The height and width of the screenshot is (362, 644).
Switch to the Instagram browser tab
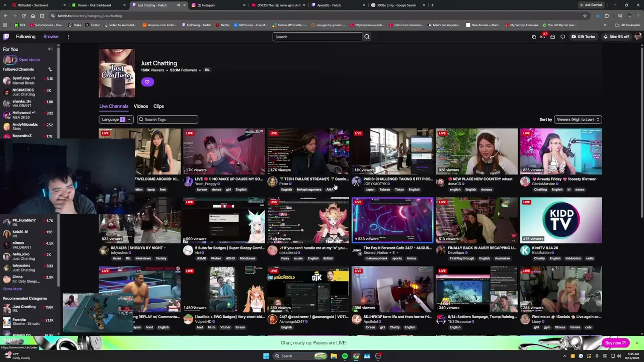[x=217, y=5]
